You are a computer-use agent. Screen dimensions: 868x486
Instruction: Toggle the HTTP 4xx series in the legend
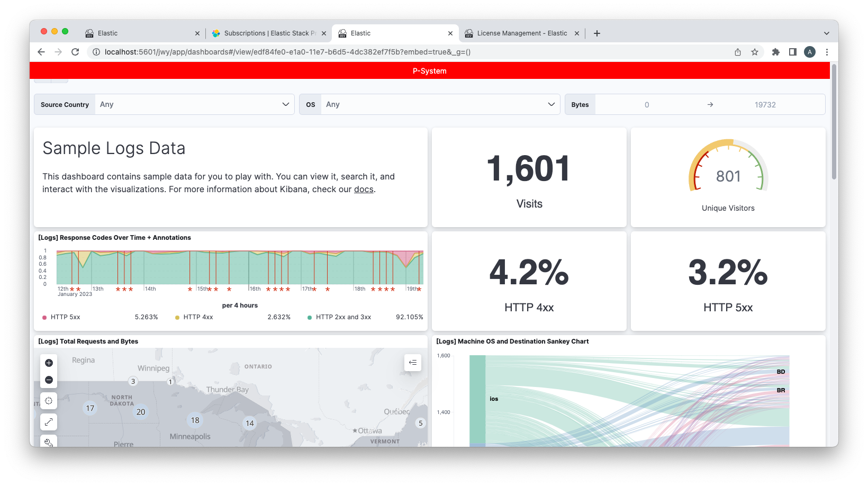point(197,317)
